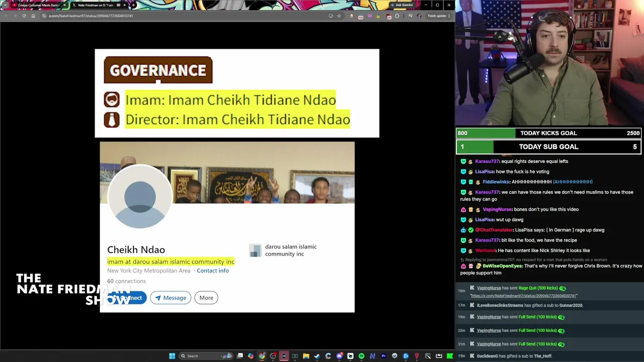Open the Contact info link
This screenshot has height=362, width=644.
pyautogui.click(x=213, y=270)
